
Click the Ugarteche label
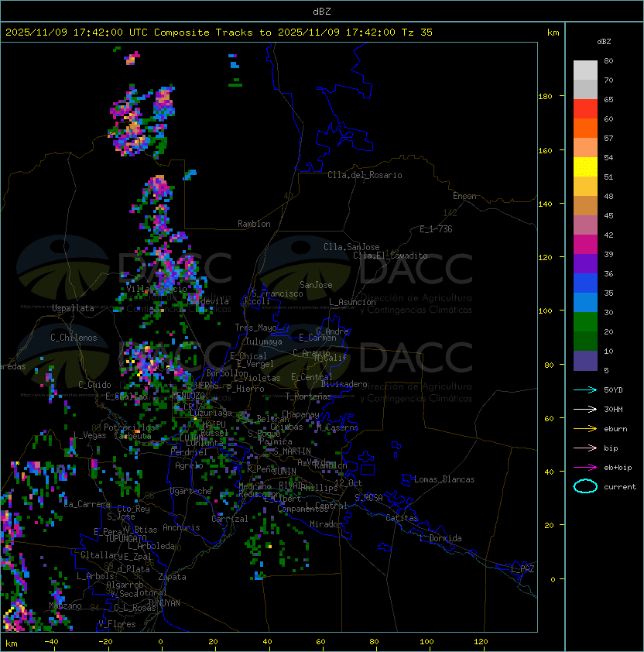coord(191,491)
